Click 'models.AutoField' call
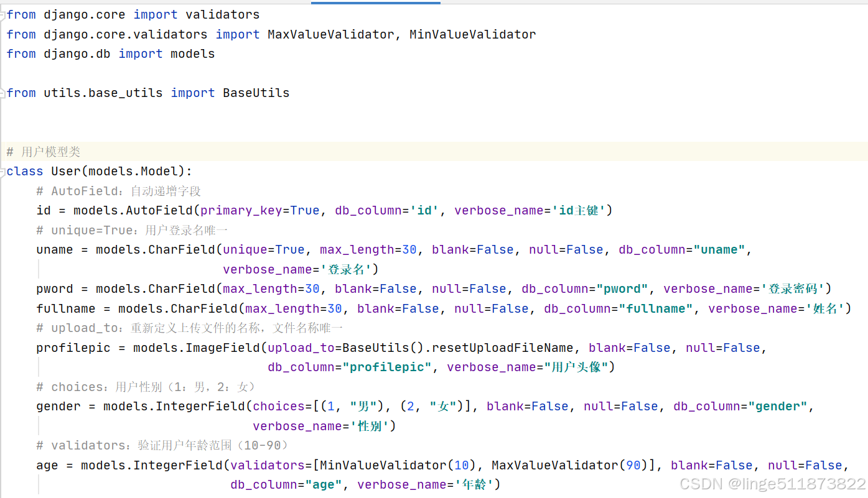The height and width of the screenshot is (498, 868). pos(133,210)
